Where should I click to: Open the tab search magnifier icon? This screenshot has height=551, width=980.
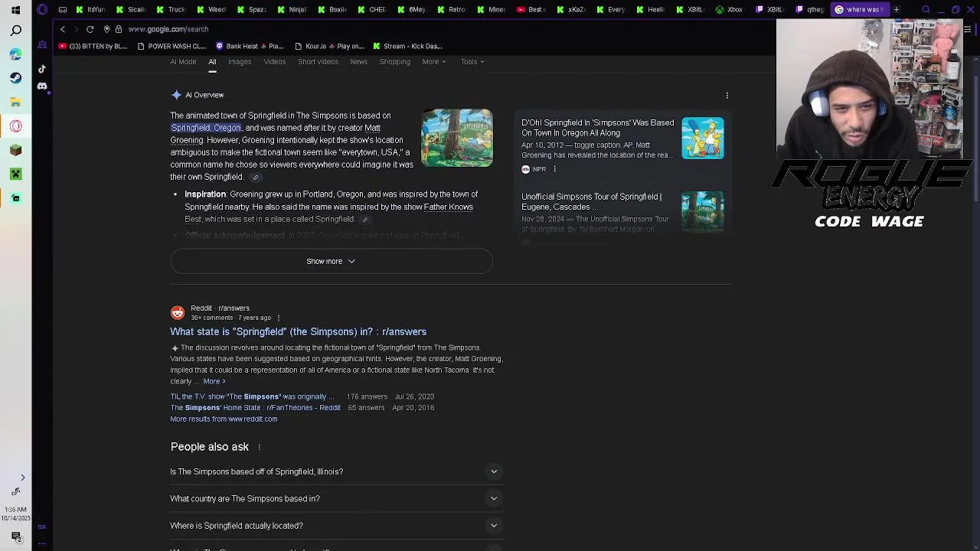pos(926,10)
